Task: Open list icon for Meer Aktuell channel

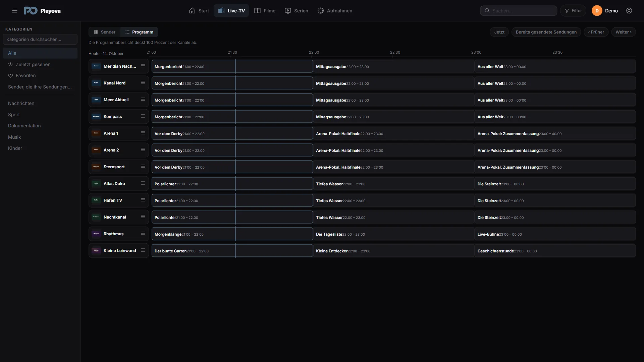Action: click(143, 100)
